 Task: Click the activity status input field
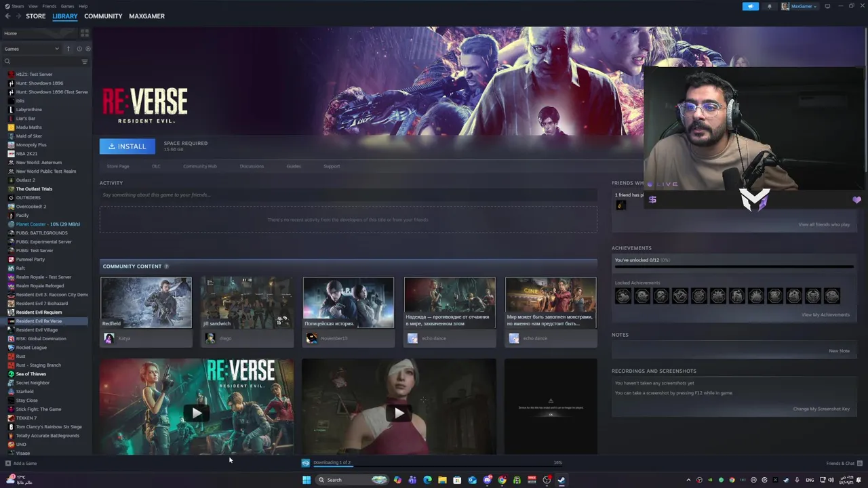(x=349, y=195)
